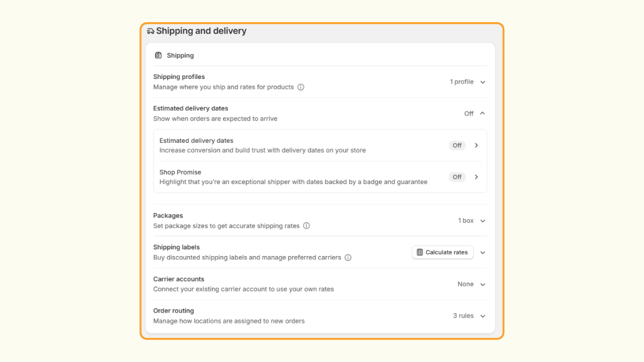This screenshot has width=644, height=362.
Task: Expand the Packages 1 box chevron
Action: tap(482, 221)
